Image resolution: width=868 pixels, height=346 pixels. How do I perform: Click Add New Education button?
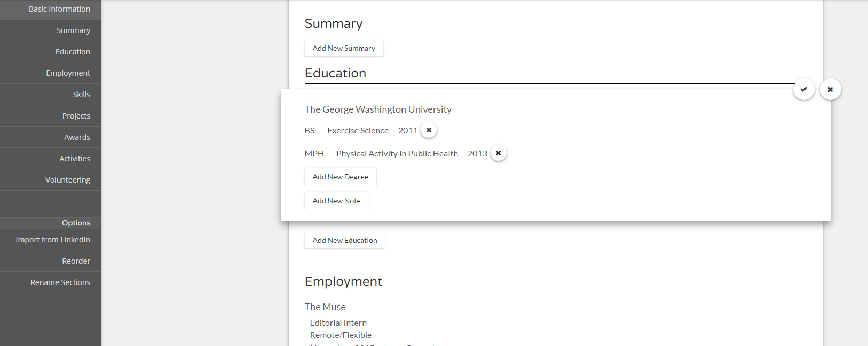click(x=345, y=240)
